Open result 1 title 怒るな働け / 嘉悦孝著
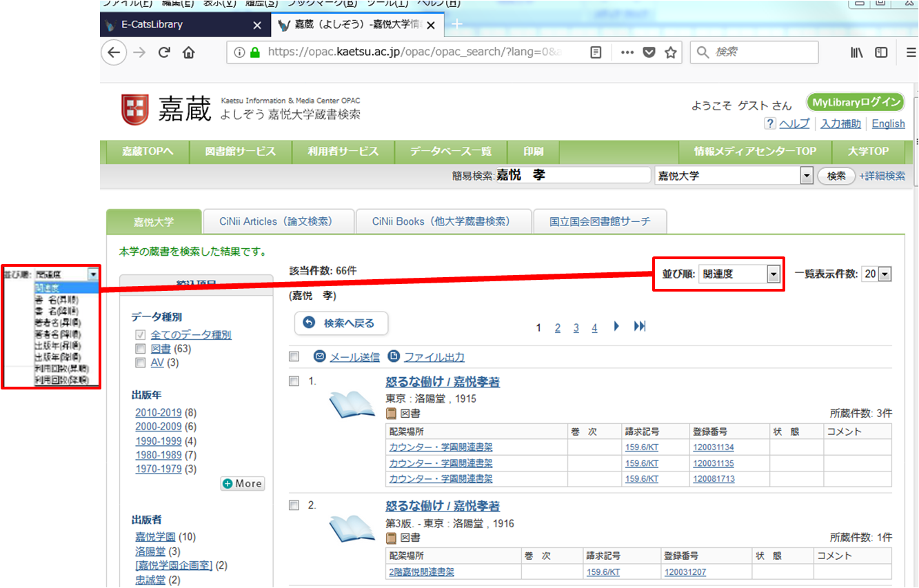 (x=443, y=382)
